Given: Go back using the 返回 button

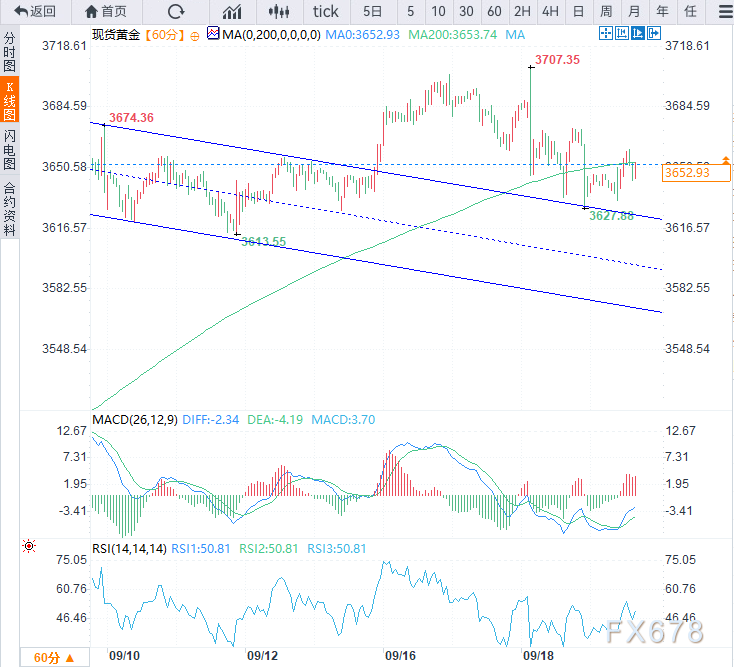Looking at the screenshot, I should 34,12.
